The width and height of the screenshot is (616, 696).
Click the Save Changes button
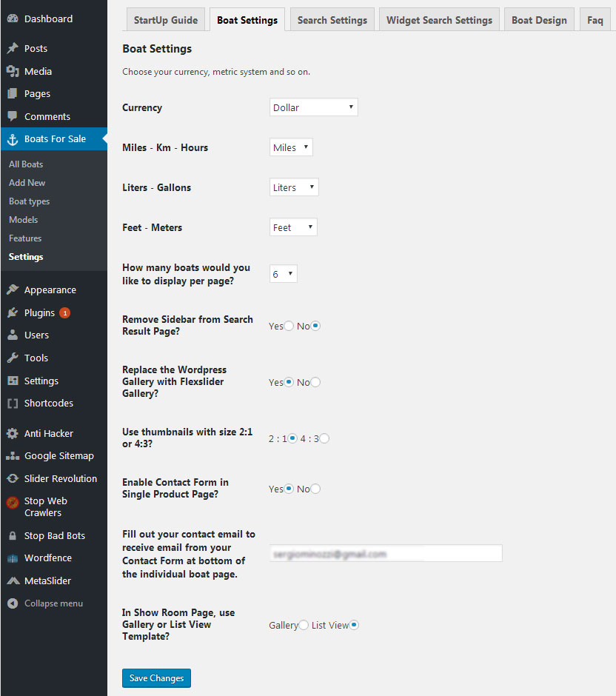[156, 677]
